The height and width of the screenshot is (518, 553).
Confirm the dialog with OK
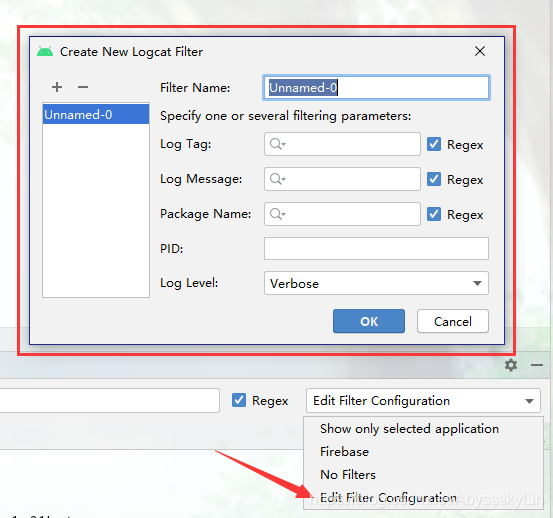[x=369, y=321]
